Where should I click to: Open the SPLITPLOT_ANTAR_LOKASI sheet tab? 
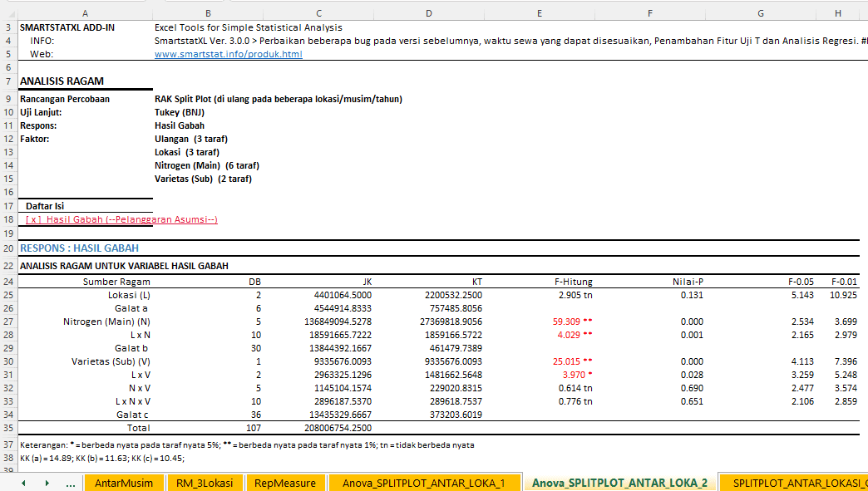point(791,482)
